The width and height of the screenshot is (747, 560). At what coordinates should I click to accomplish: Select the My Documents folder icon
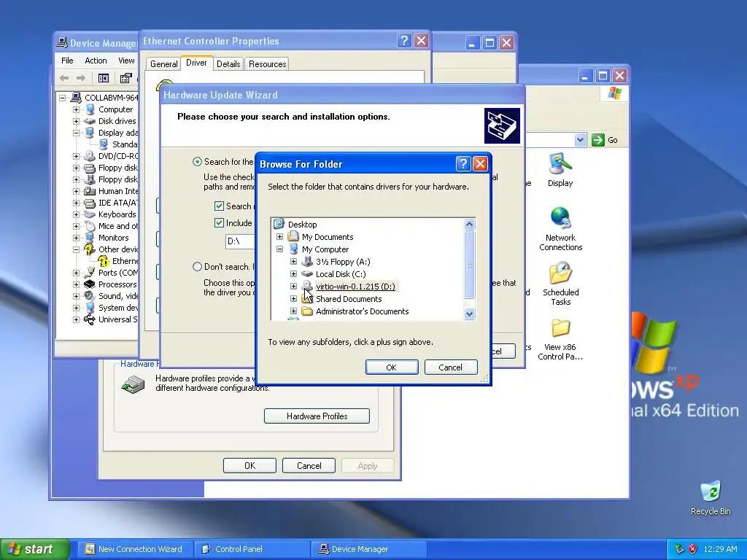293,237
